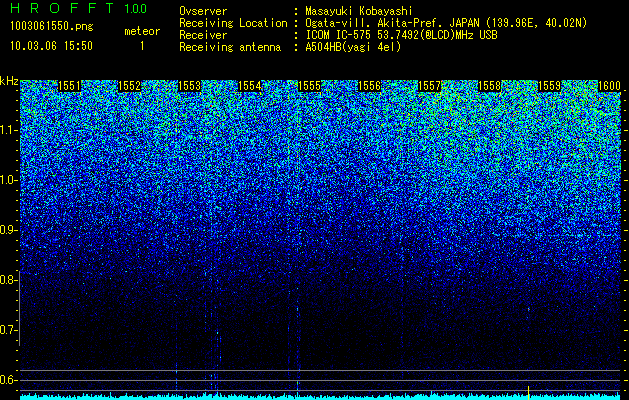This screenshot has height=400, width=629.
Task: Click the 1558 time marker
Action: (490, 86)
